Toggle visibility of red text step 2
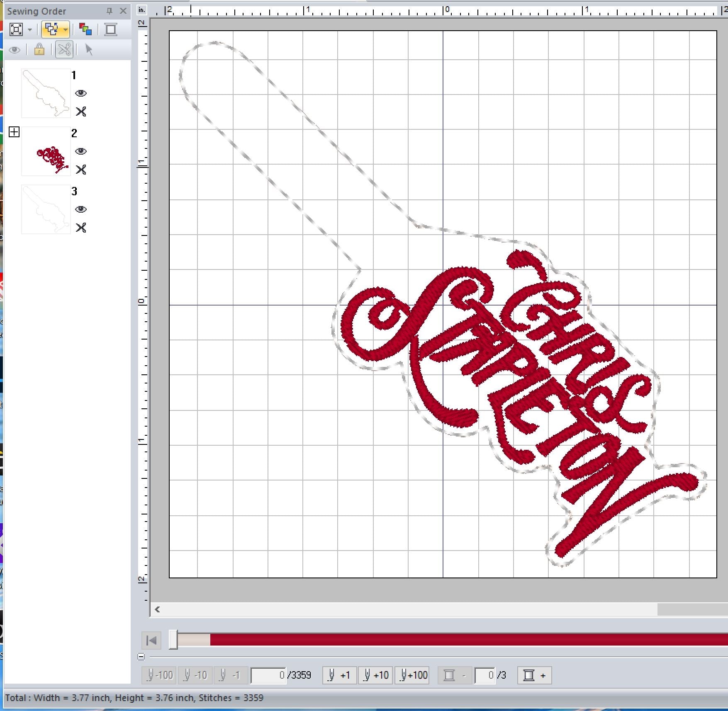The image size is (728, 711). pos(81,151)
